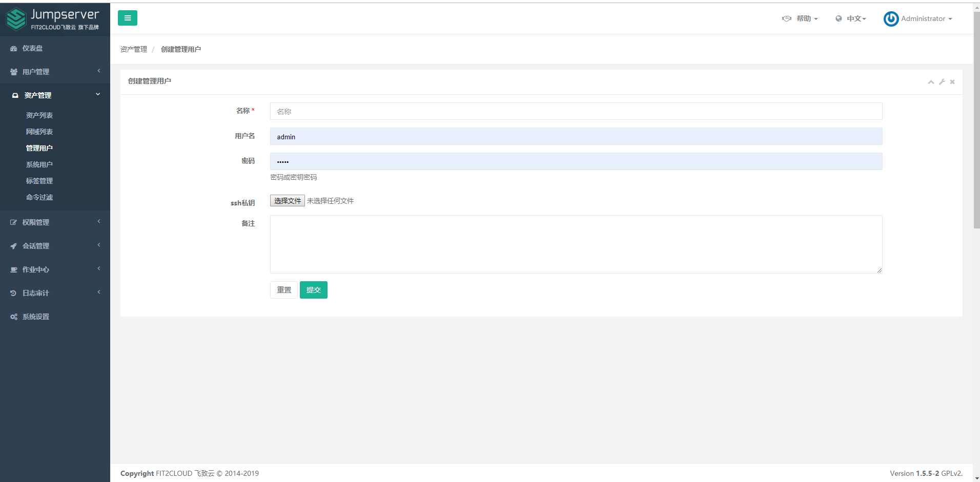This screenshot has height=482, width=980.
Task: Close the create admin user panel
Action: pyautogui.click(x=952, y=82)
